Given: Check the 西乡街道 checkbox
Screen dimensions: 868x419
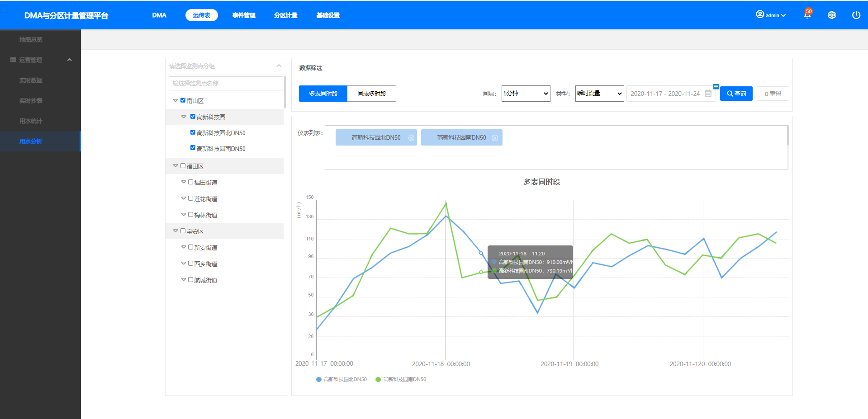Looking at the screenshot, I should point(190,264).
